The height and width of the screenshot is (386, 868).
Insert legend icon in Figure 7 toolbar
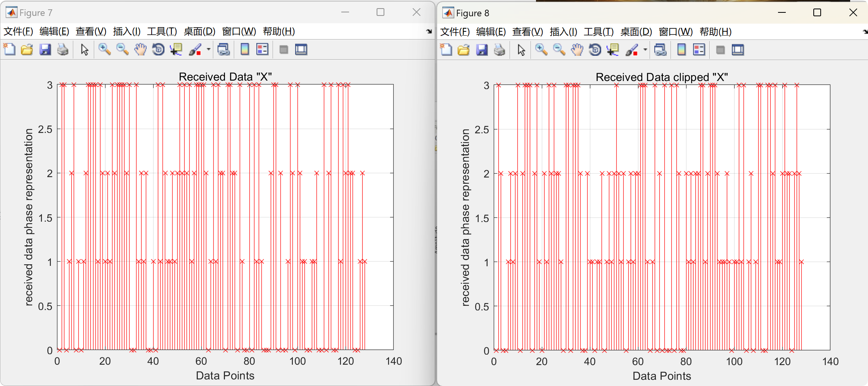click(263, 49)
